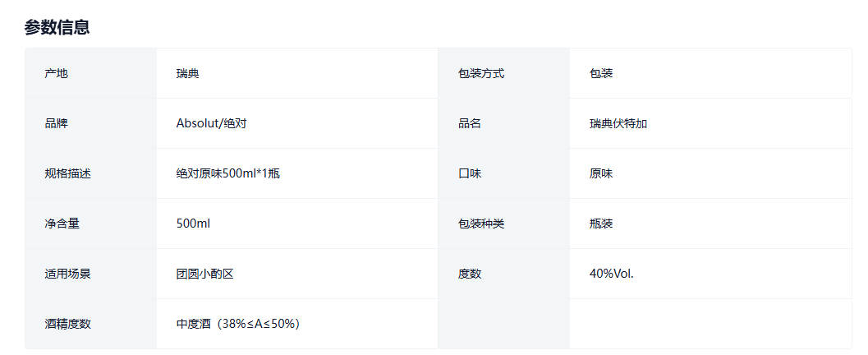868x355 pixels.
Task: Select the 包装方式 label cell
Action: pos(481,73)
